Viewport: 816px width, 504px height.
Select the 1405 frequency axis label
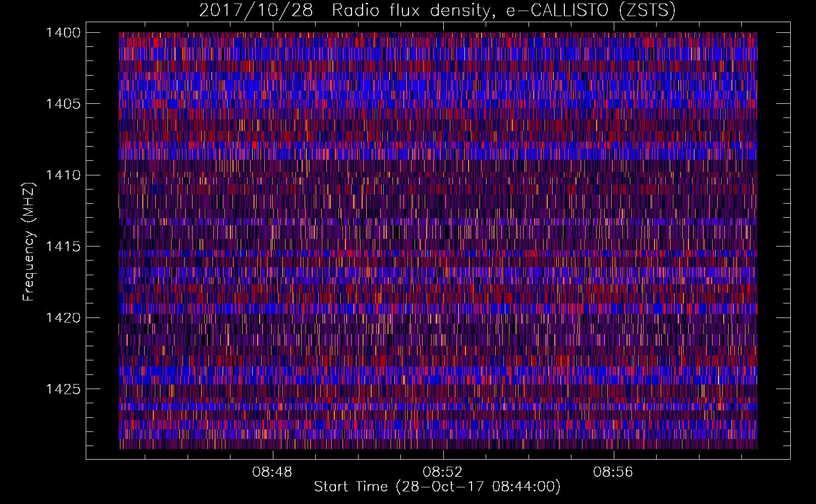coord(64,104)
